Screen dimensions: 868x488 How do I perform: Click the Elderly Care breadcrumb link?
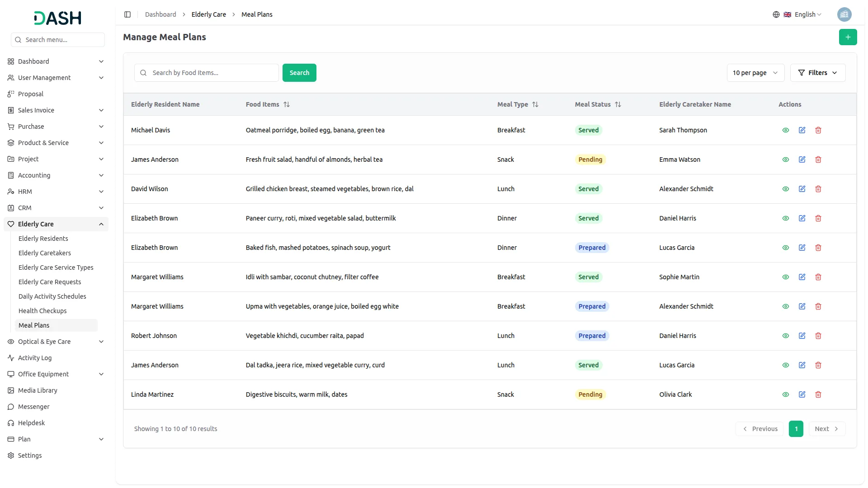(x=208, y=14)
